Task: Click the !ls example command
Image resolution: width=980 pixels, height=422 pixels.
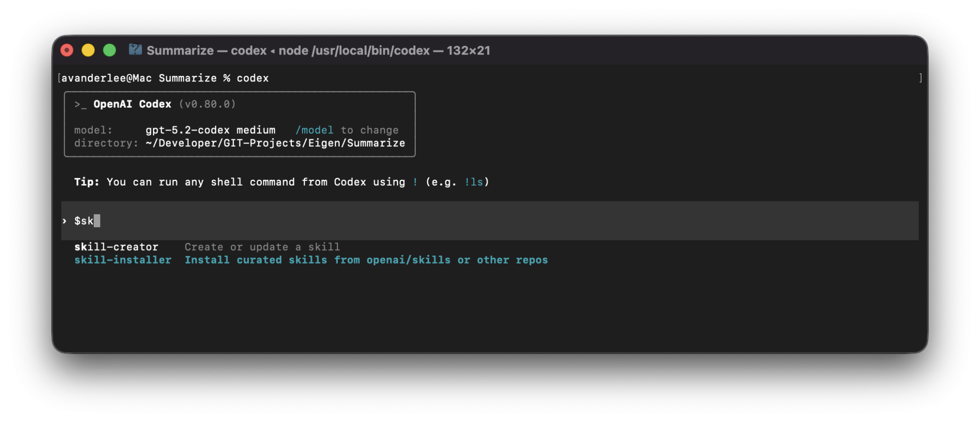Action: (x=474, y=182)
